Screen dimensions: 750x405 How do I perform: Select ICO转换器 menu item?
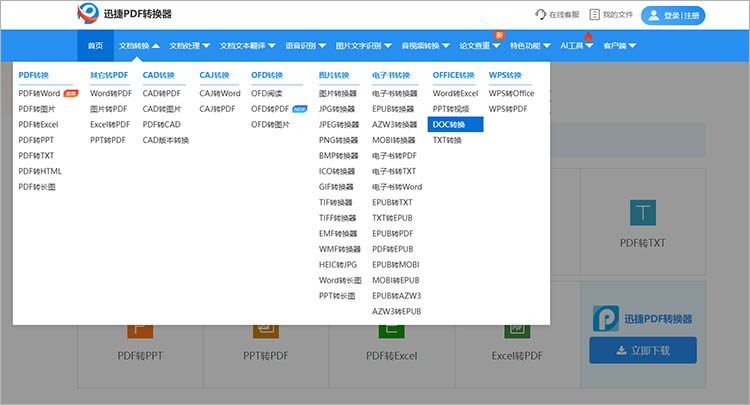(x=337, y=171)
